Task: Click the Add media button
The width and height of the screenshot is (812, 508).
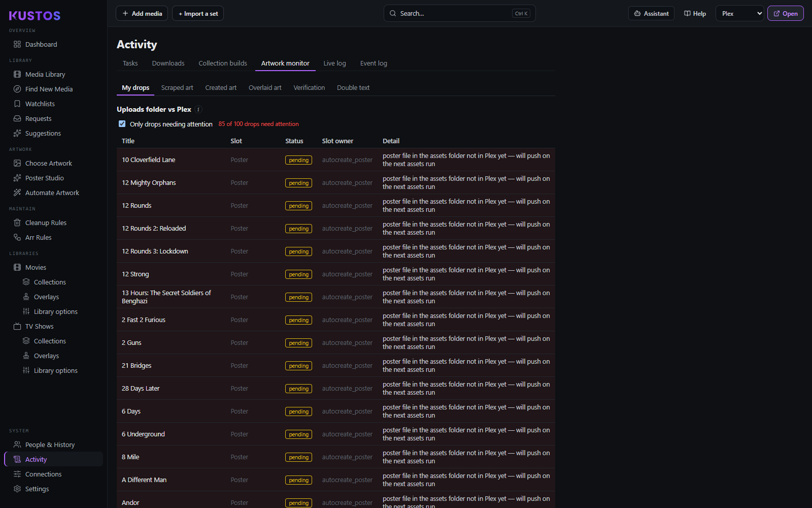Action: point(142,14)
